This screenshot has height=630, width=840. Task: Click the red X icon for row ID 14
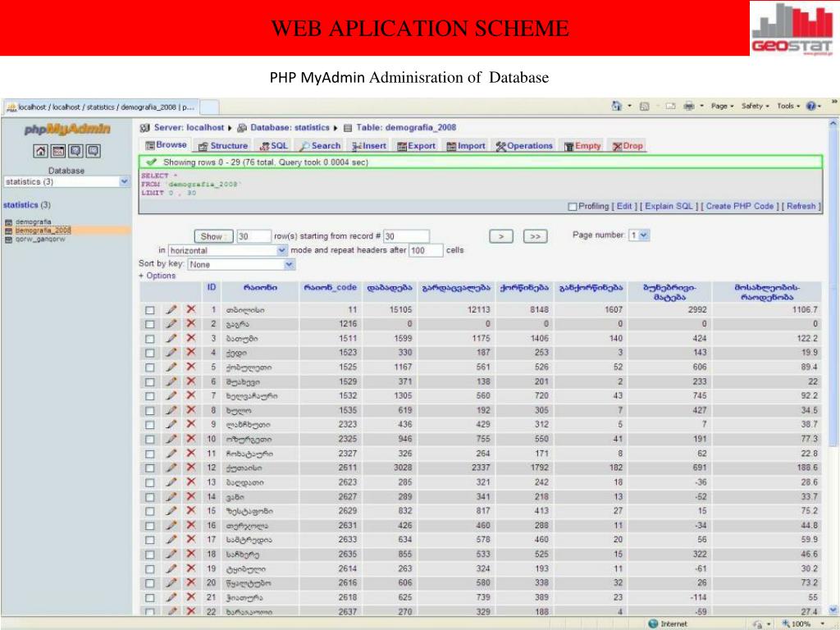tap(190, 496)
